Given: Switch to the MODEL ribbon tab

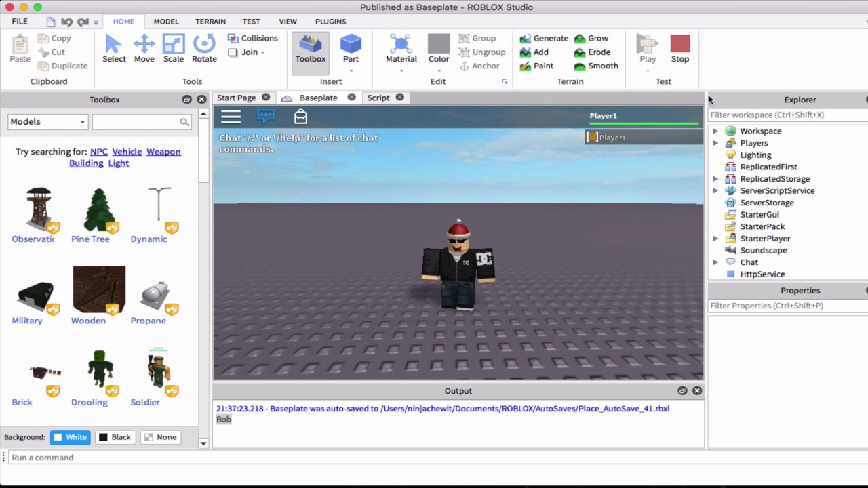Looking at the screenshot, I should click(x=166, y=22).
